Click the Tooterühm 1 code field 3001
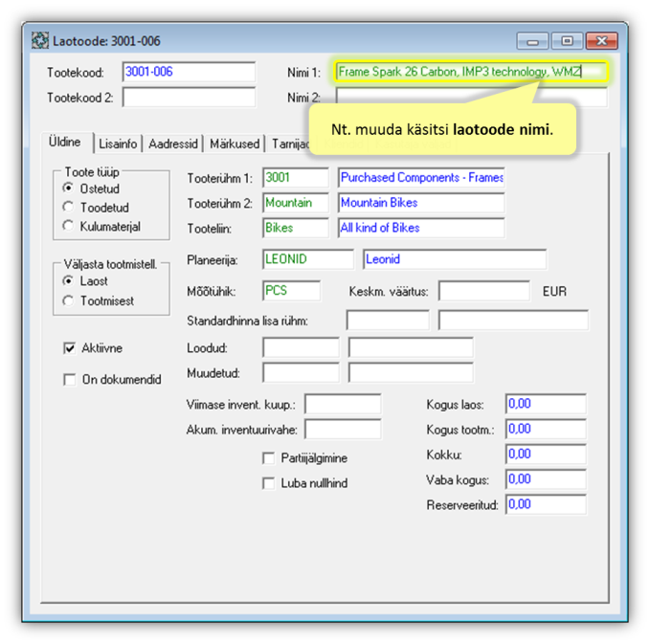The width and height of the screenshot is (650, 644). [296, 178]
